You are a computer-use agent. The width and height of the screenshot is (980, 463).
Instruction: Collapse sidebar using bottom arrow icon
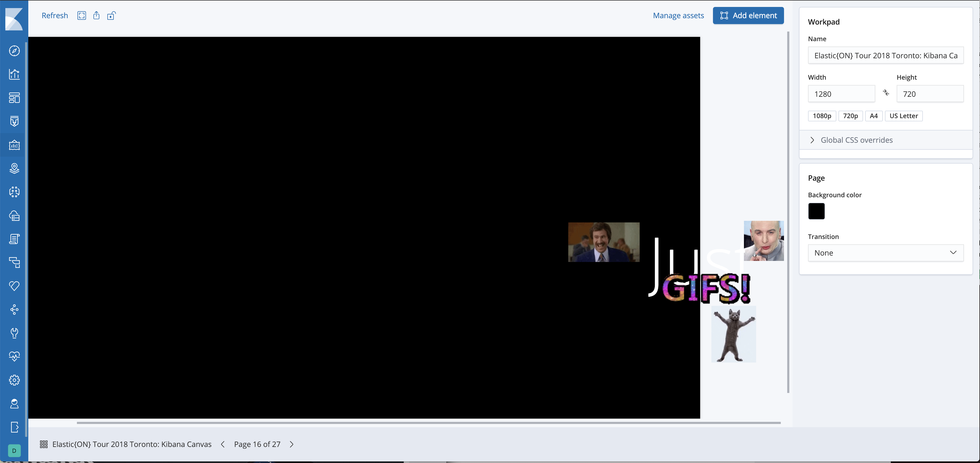coord(14,427)
